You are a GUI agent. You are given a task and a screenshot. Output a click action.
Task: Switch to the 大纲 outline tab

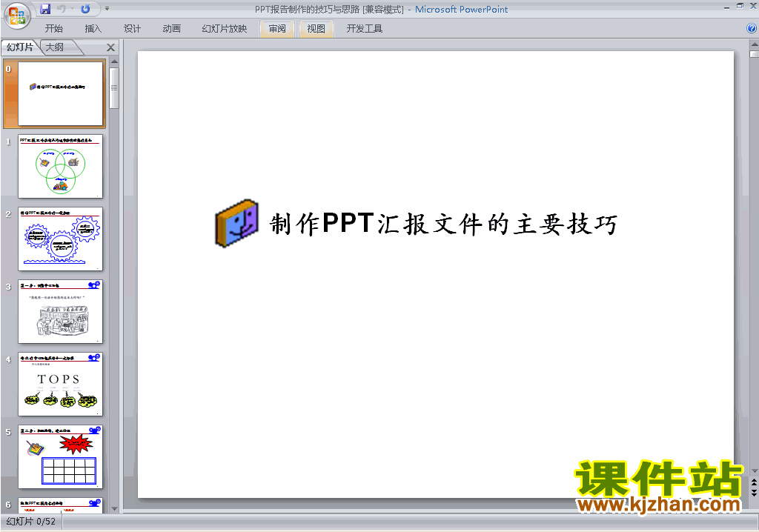[55, 47]
